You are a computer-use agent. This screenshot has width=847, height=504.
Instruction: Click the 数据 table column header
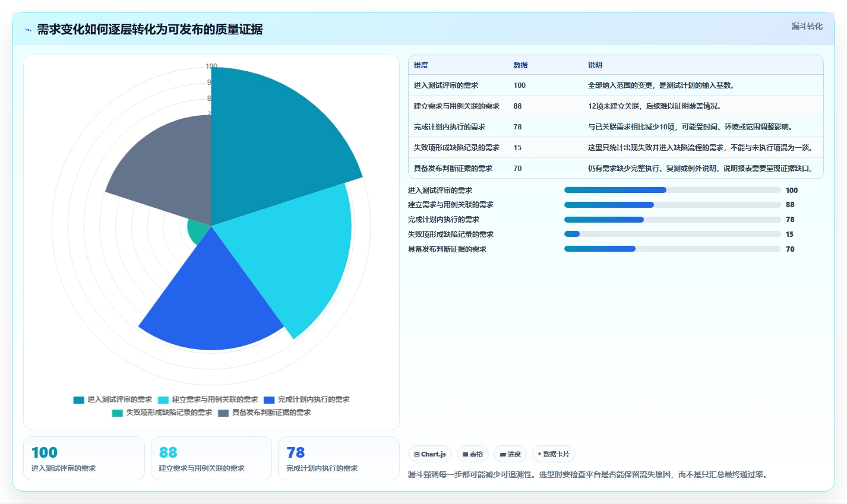[x=521, y=65]
